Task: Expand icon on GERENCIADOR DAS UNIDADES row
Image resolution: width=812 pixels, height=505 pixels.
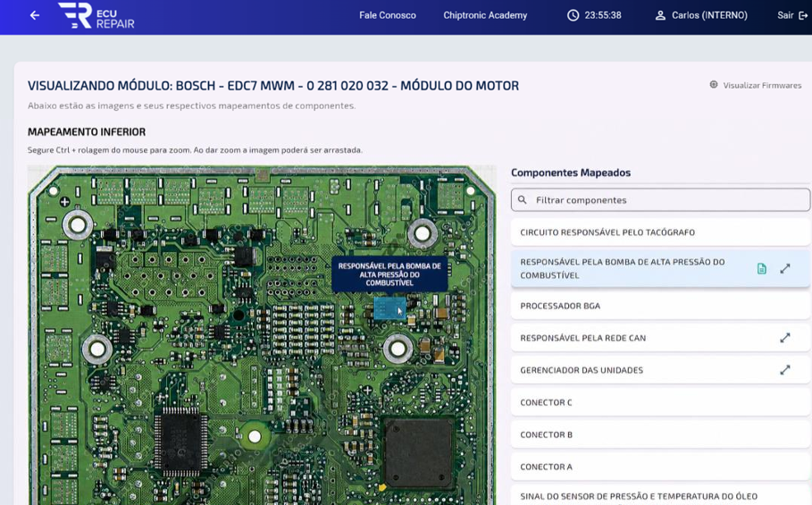Action: coord(785,370)
